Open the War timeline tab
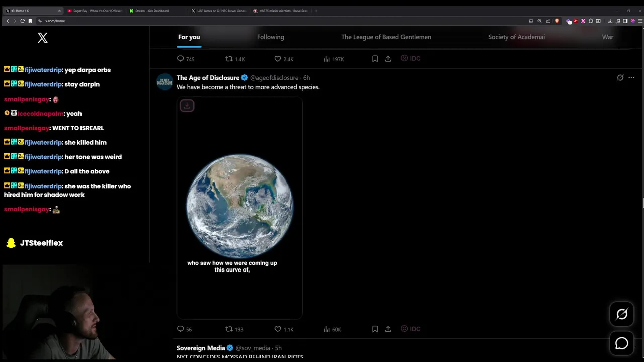 click(x=608, y=37)
